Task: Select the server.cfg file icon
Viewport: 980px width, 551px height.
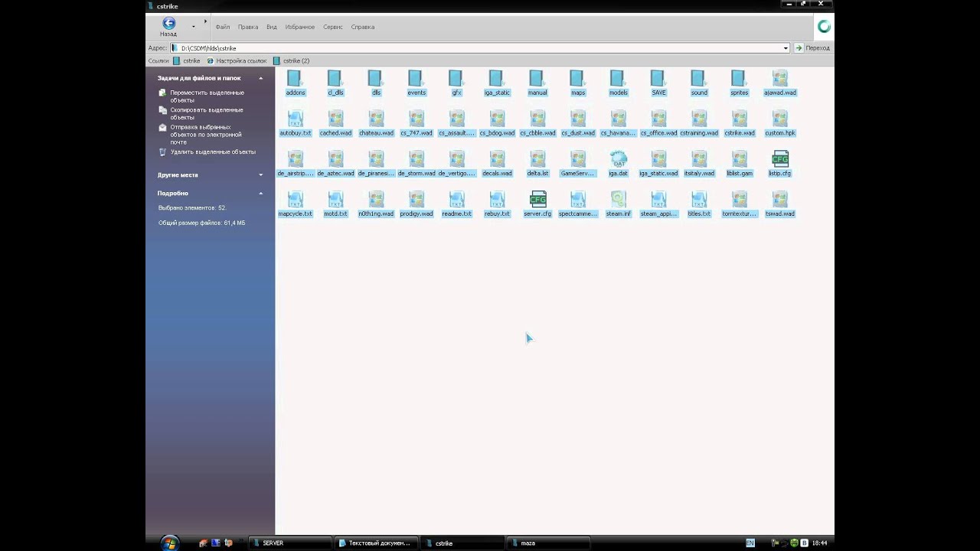Action: point(537,199)
